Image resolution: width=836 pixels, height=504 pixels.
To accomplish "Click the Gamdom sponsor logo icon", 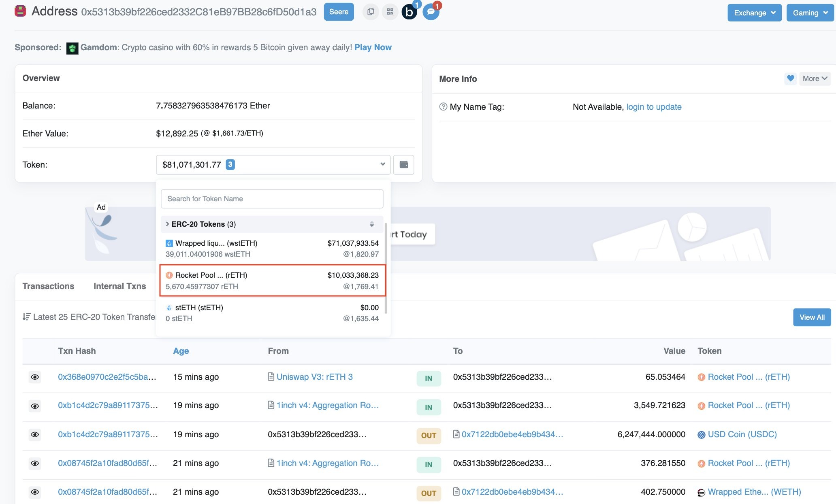I will coord(72,48).
